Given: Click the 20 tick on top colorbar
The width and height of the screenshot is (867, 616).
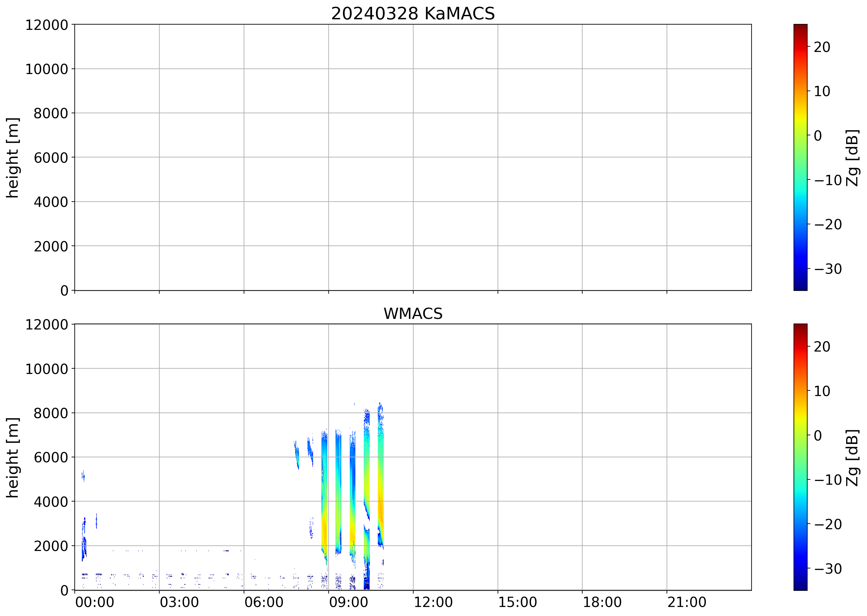Looking at the screenshot, I should (822, 47).
